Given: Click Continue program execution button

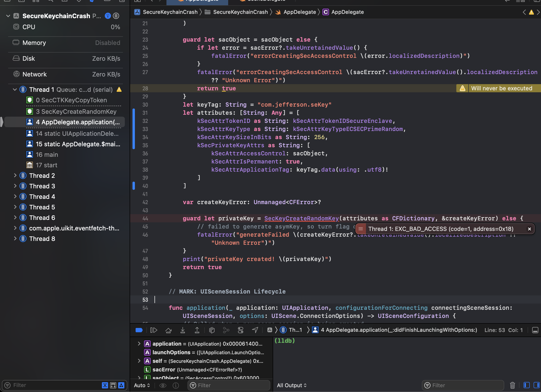Looking at the screenshot, I should (154, 330).
